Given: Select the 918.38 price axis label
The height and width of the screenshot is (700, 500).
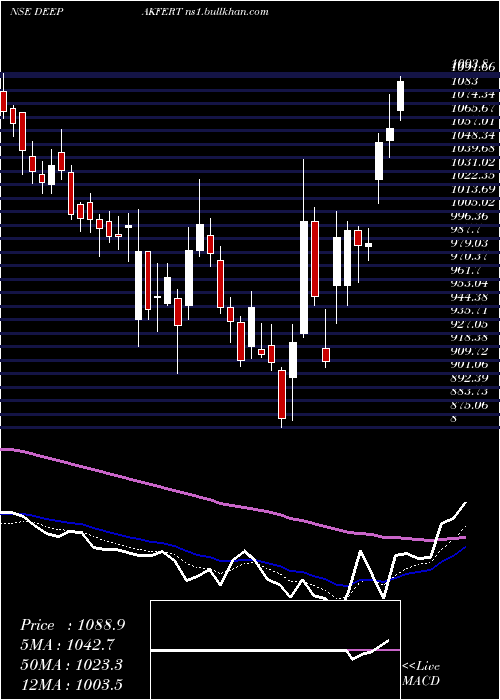Looking at the screenshot, I should click(470, 338).
